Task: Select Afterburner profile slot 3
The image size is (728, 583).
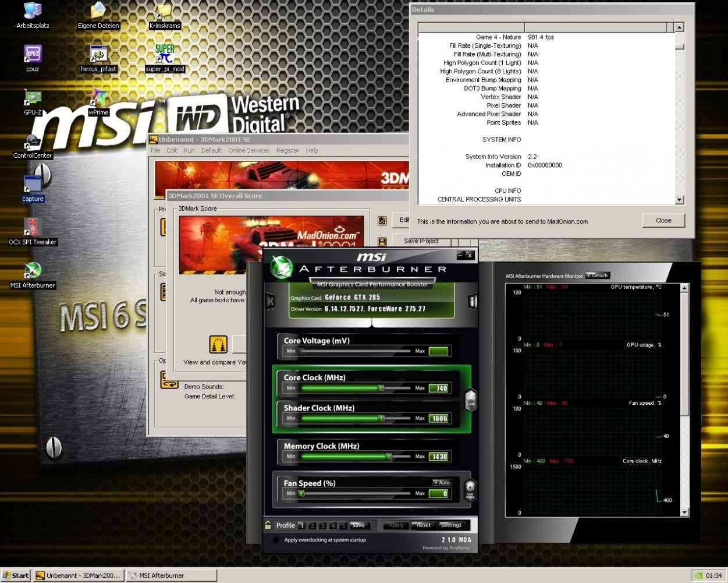Action: tap(323, 525)
